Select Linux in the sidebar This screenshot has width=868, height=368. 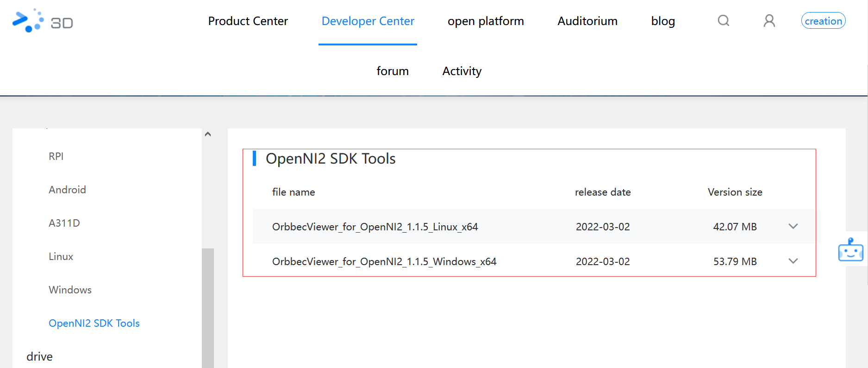tap(61, 256)
